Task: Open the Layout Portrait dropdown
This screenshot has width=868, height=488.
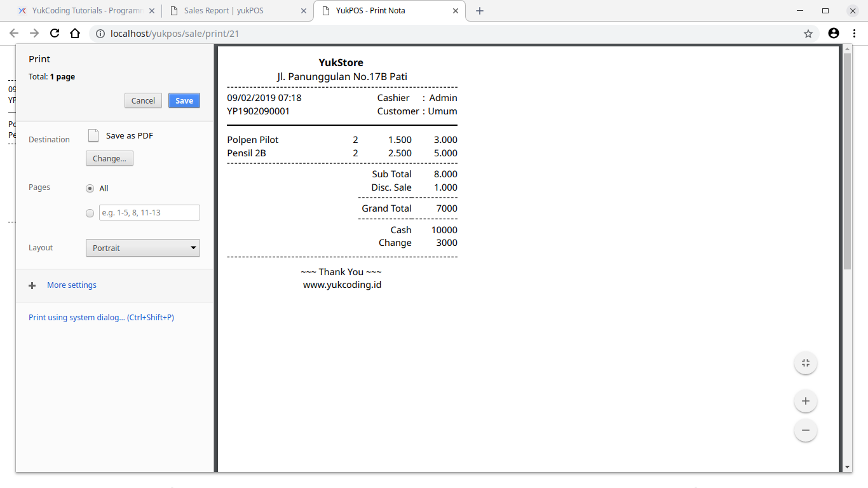Action: coord(143,248)
